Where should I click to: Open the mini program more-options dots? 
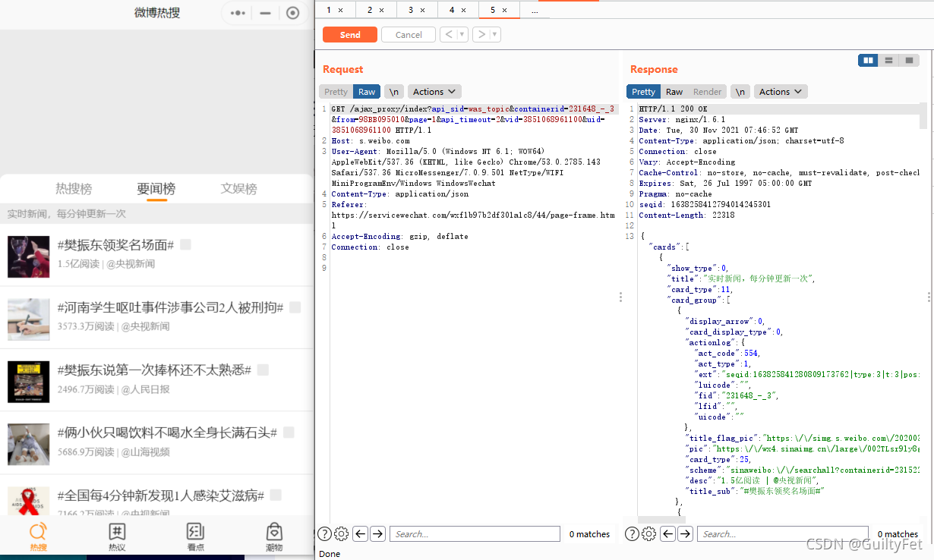(x=238, y=13)
